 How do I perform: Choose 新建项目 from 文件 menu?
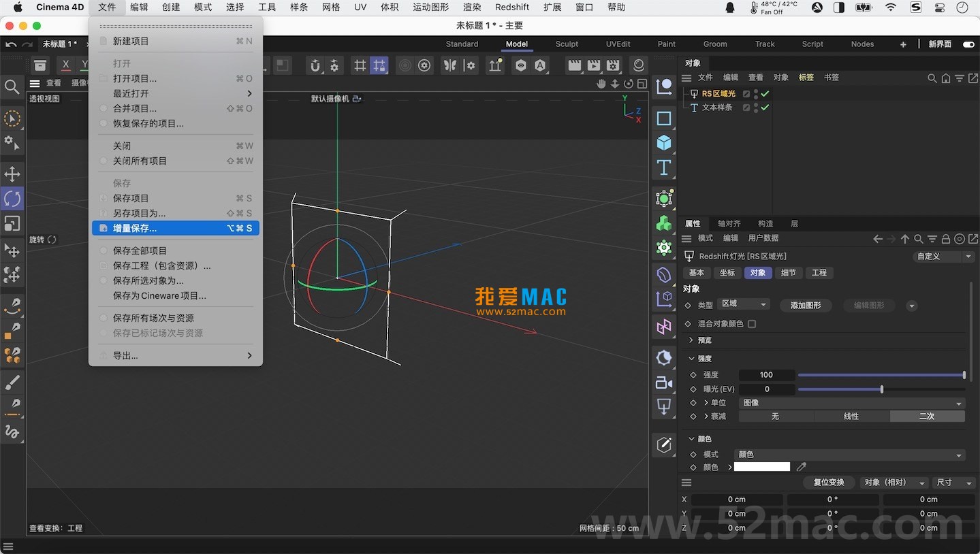(x=176, y=41)
